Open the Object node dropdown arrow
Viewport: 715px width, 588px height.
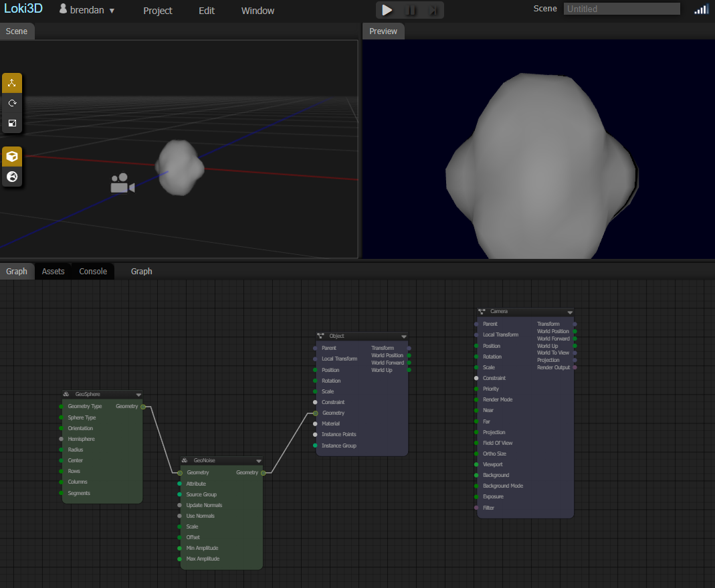(x=403, y=336)
